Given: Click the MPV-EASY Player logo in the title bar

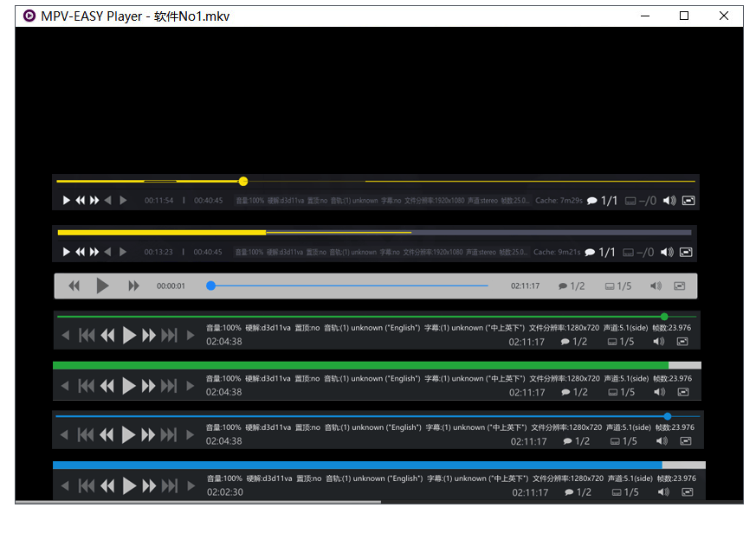Looking at the screenshot, I should (x=29, y=16).
